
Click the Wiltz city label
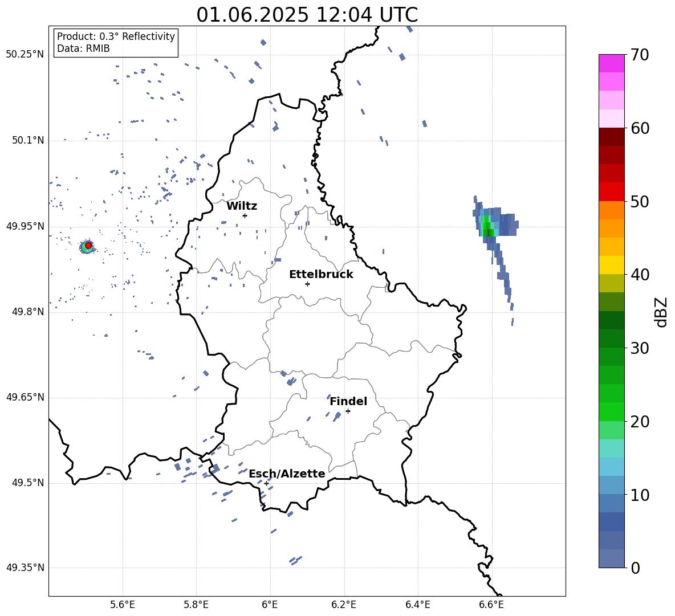click(x=242, y=206)
